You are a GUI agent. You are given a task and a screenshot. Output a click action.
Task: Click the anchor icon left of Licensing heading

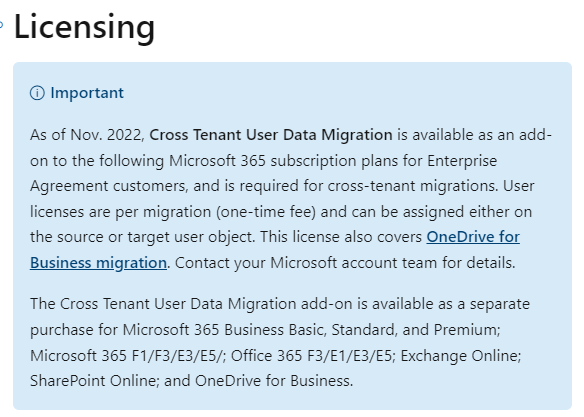click(x=1, y=25)
